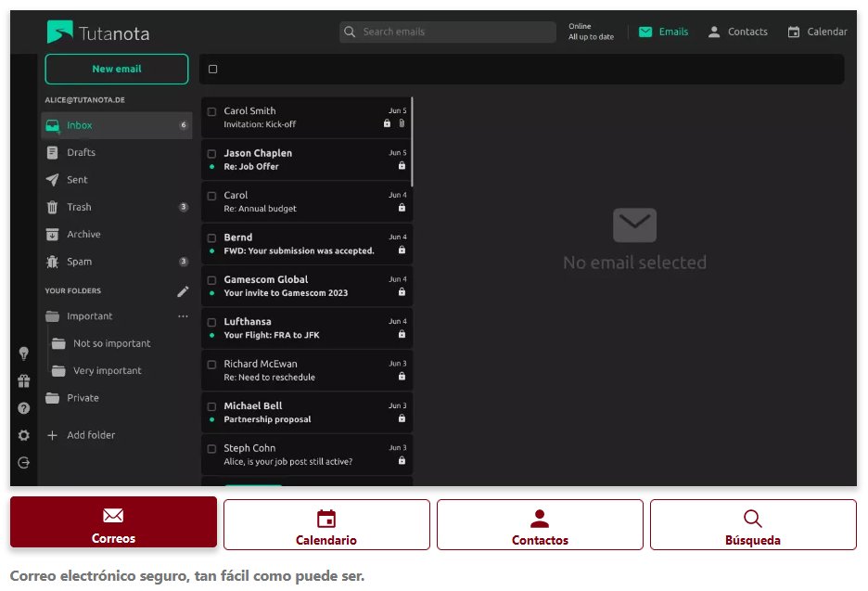Open the Spam label

click(x=79, y=262)
